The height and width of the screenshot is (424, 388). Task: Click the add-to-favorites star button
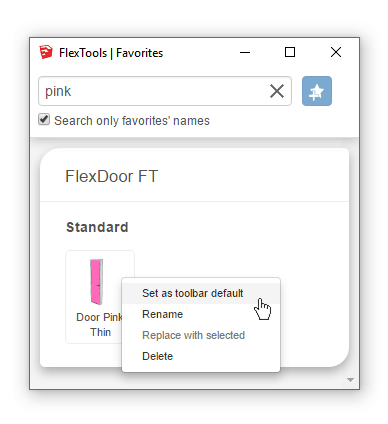click(x=317, y=91)
